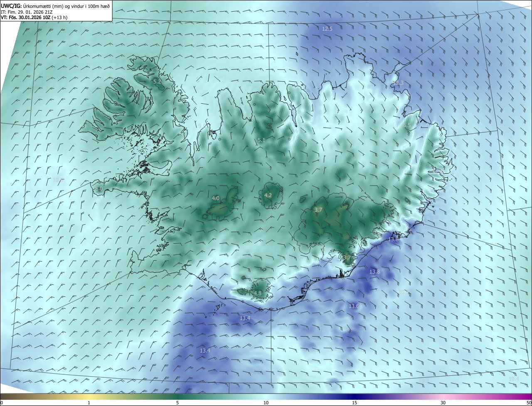Click the 13.6 value label off the south coast
The width and height of the screenshot is (532, 406).
tap(354, 306)
